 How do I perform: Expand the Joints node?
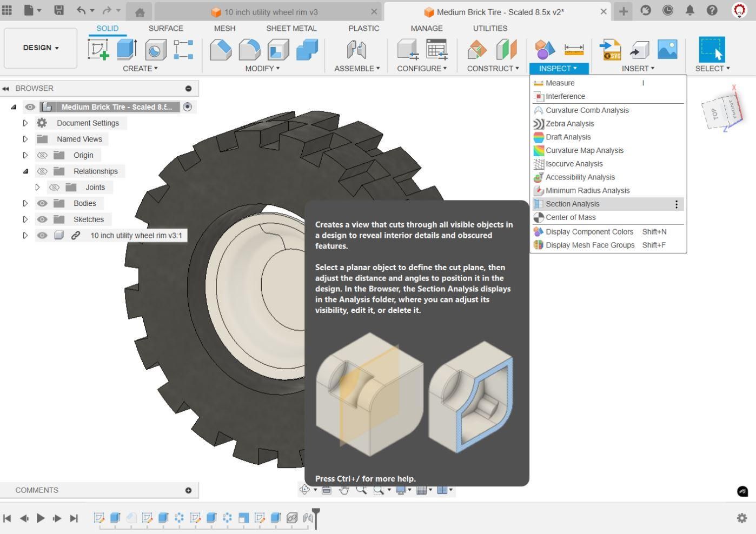tap(37, 188)
